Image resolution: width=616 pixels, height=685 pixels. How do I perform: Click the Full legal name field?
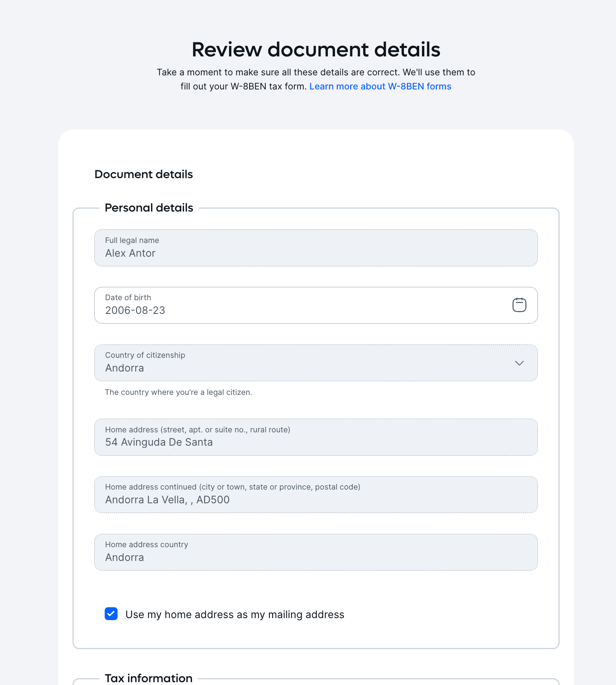[x=316, y=248]
